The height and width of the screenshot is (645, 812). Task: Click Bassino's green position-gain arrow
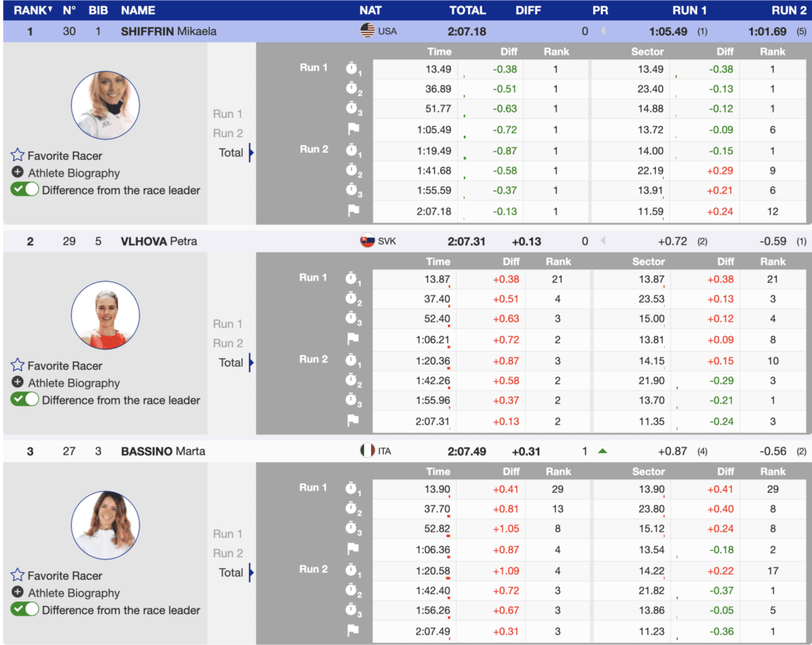click(603, 452)
